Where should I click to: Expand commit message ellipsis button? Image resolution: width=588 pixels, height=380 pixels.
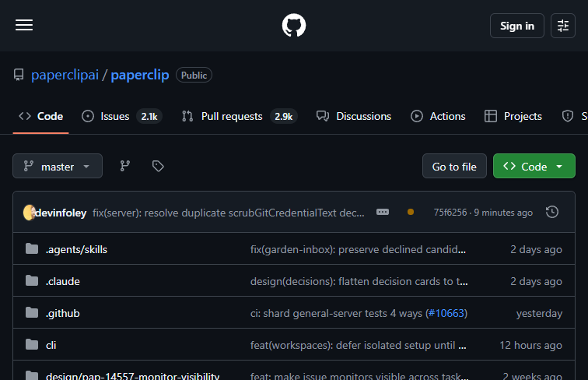tap(383, 212)
